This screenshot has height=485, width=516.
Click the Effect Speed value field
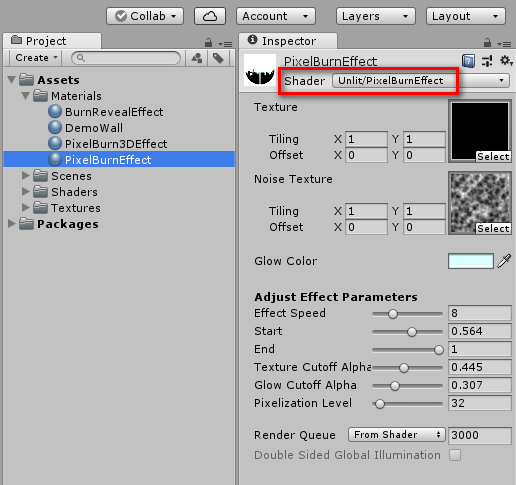tap(480, 313)
